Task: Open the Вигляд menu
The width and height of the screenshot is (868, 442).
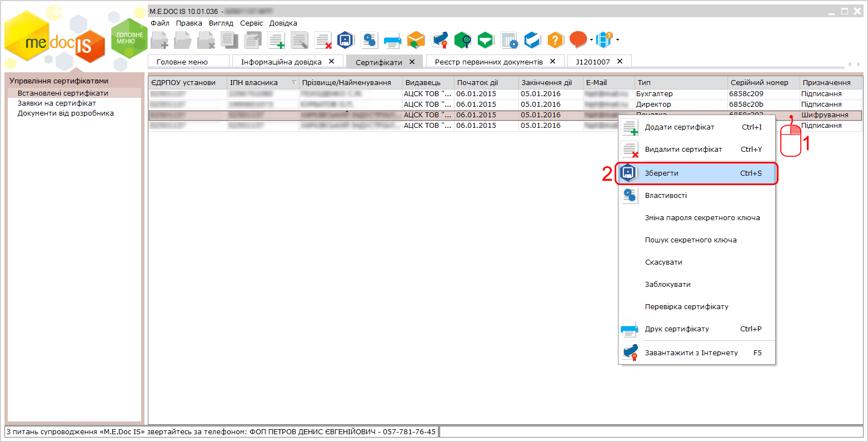Action: coord(221,23)
